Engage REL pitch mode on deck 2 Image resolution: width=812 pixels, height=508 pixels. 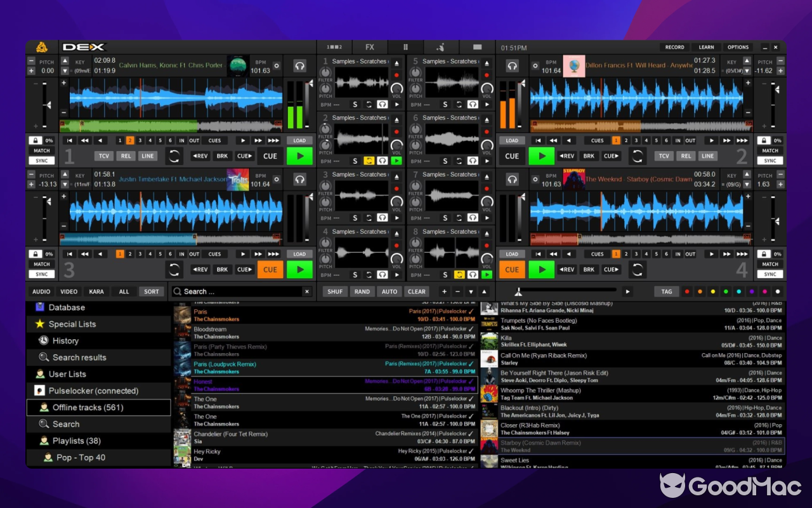tap(686, 156)
